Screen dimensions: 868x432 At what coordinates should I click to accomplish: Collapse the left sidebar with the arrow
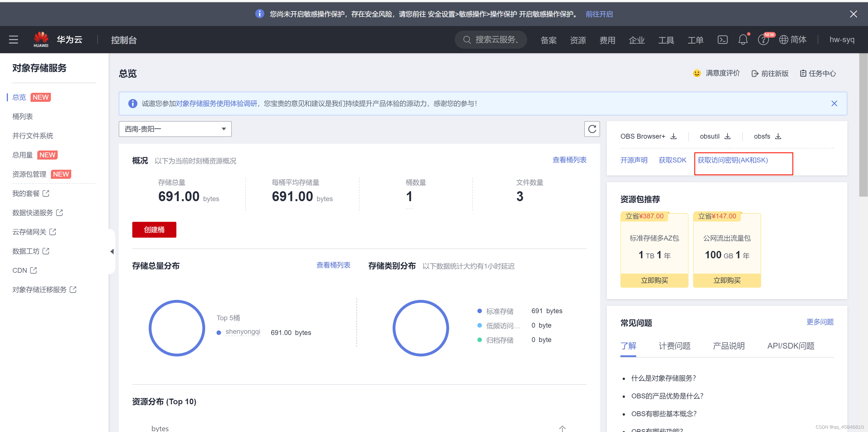coord(112,251)
